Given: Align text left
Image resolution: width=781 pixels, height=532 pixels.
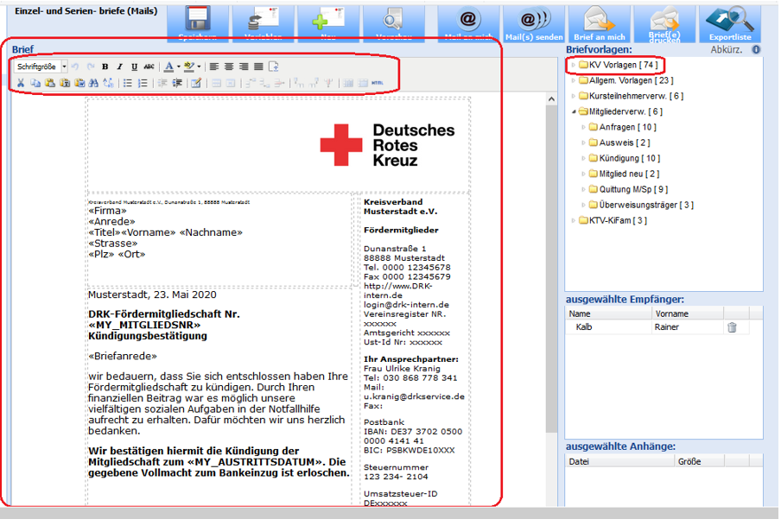Looking at the screenshot, I should pyautogui.click(x=214, y=66).
